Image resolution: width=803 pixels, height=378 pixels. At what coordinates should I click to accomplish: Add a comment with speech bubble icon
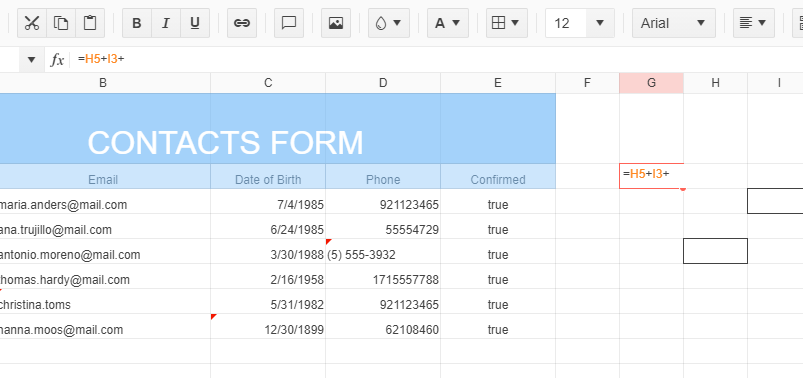point(289,23)
